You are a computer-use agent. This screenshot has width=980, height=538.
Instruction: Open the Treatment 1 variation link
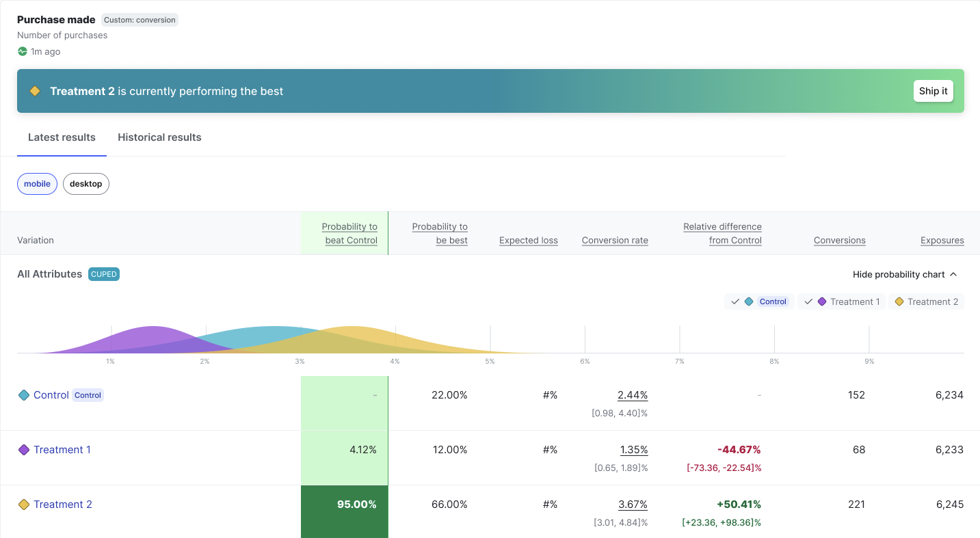pos(62,449)
